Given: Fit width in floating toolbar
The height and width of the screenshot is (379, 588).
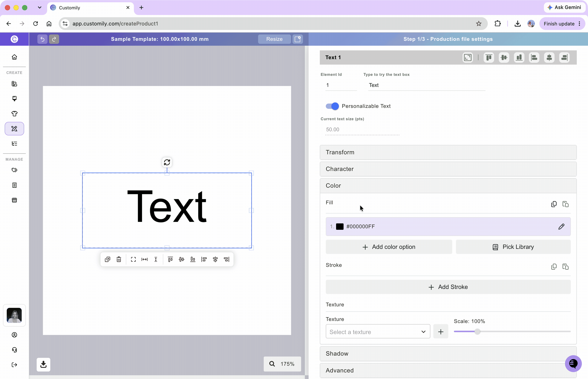Looking at the screenshot, I should (145, 259).
